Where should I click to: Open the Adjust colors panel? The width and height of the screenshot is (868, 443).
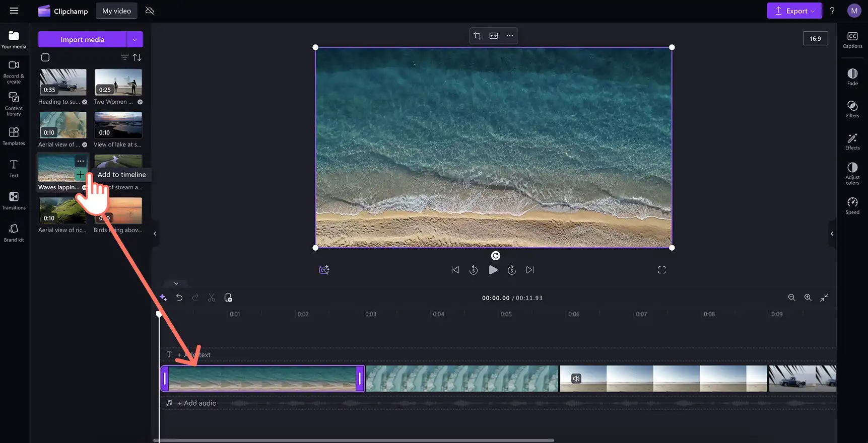click(x=852, y=173)
